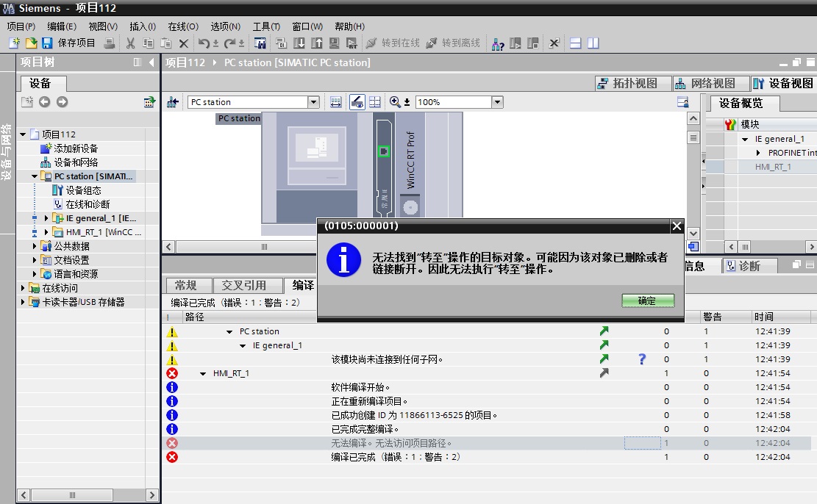
Task: Create a new project with the toolbar icon
Action: [x=14, y=43]
